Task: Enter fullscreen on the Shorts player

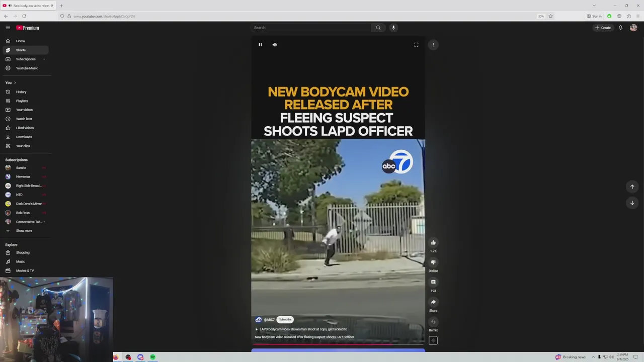Action: coord(416,45)
